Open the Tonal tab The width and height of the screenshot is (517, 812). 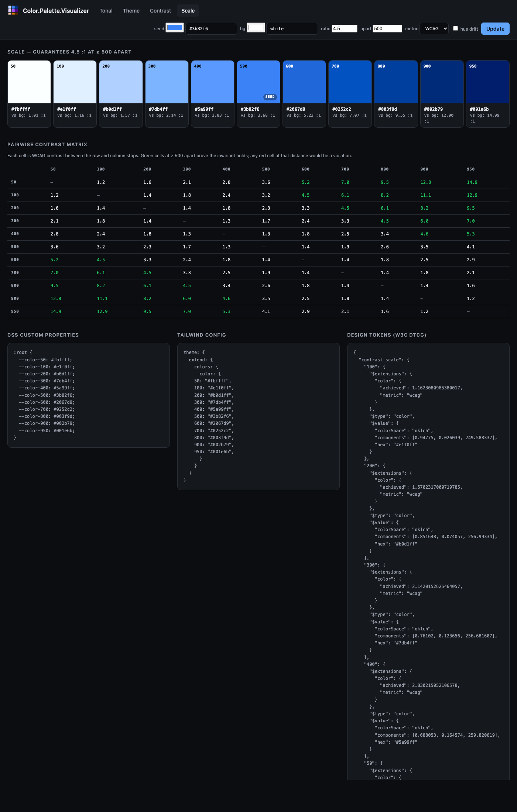[106, 11]
